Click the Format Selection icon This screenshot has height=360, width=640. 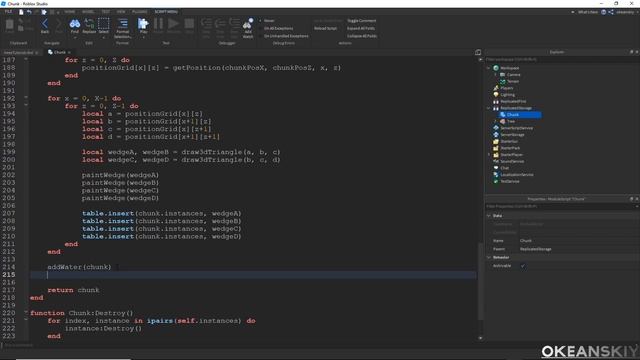pyautogui.click(x=122, y=24)
